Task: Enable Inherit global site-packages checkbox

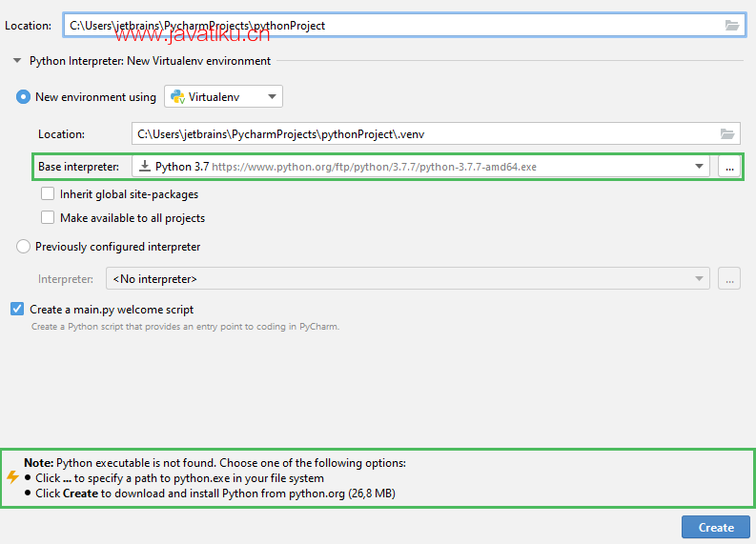Action: pos(48,193)
